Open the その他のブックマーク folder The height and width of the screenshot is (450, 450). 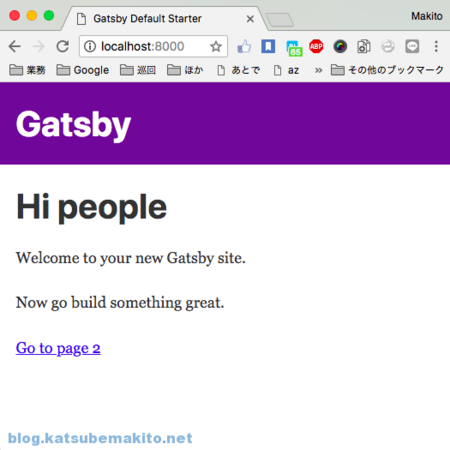point(387,70)
